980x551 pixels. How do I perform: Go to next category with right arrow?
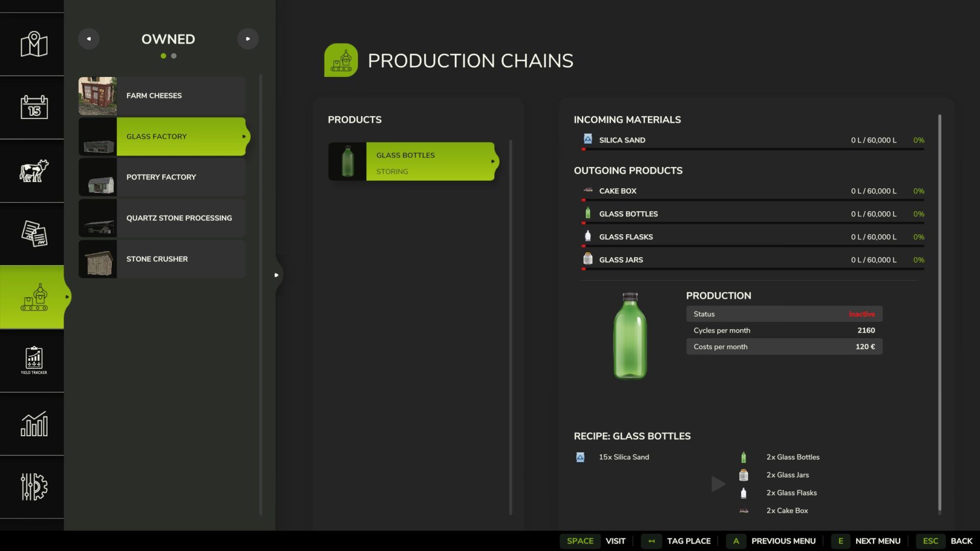coord(248,39)
